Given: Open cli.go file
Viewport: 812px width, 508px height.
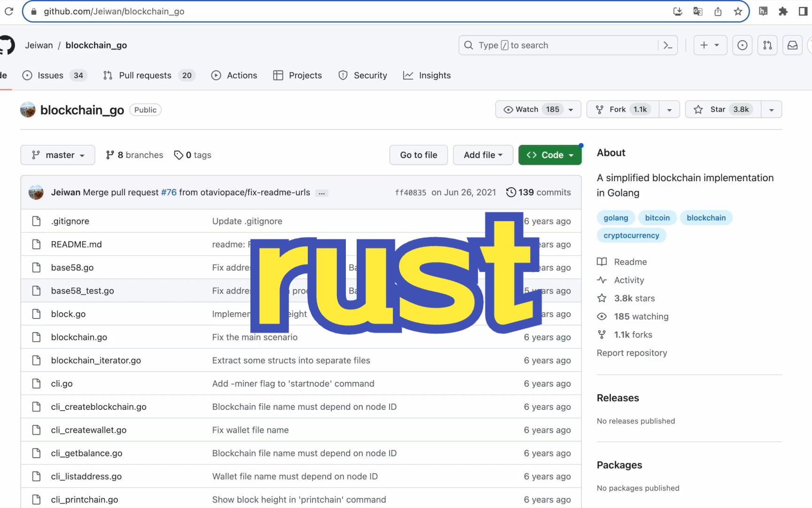Looking at the screenshot, I should pyautogui.click(x=62, y=383).
